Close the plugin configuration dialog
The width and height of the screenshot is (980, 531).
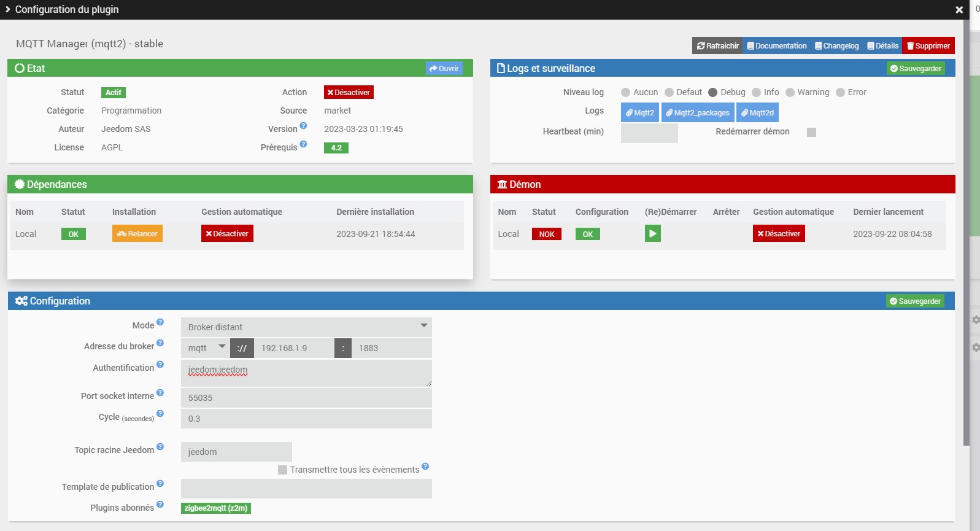click(x=959, y=10)
